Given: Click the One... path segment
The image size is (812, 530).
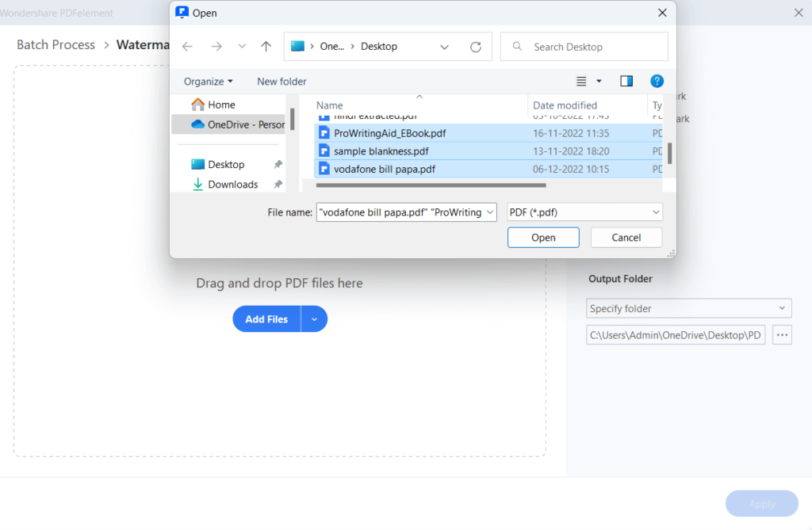Looking at the screenshot, I should click(332, 47).
